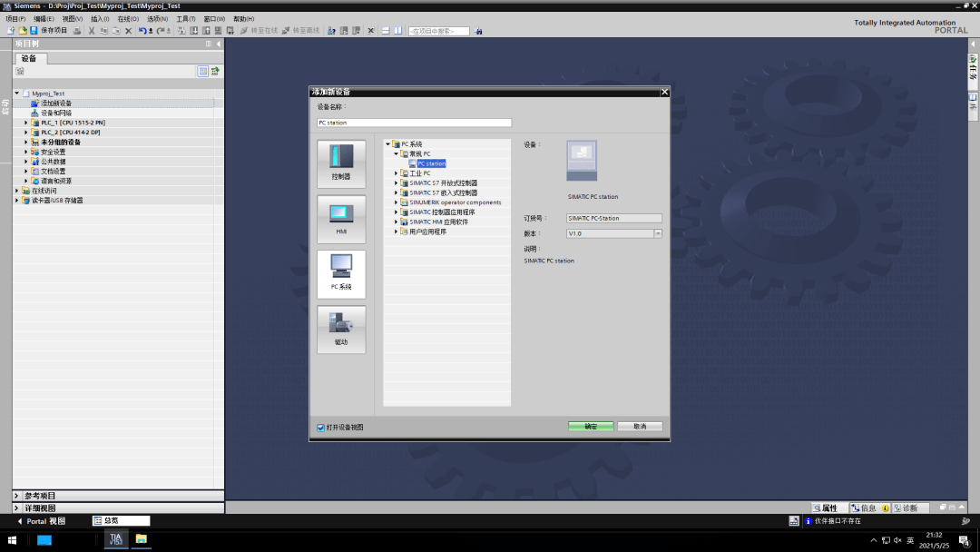Select the 控制器 controller category button
980x552 pixels.
341,163
